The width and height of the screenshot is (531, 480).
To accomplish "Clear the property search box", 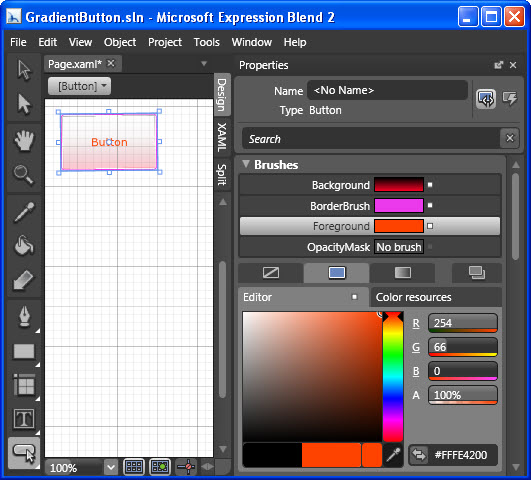I will 510,138.
